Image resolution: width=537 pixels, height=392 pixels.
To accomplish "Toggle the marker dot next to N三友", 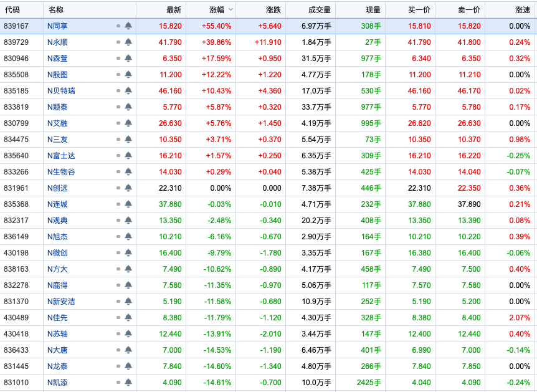I will coord(118,140).
